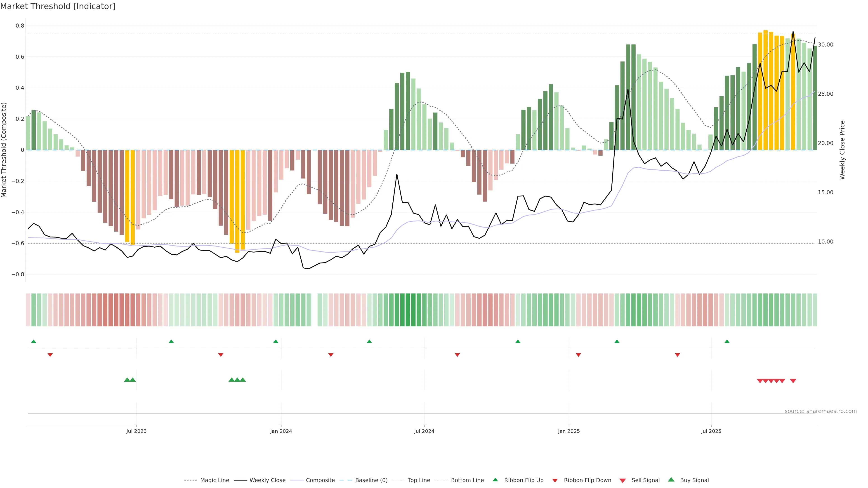Click the Buy Signal legend triangle icon
868x488 pixels.
671,480
